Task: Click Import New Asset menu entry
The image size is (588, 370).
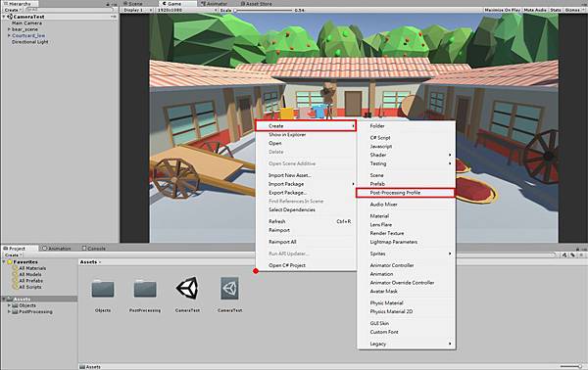Action: click(290, 175)
